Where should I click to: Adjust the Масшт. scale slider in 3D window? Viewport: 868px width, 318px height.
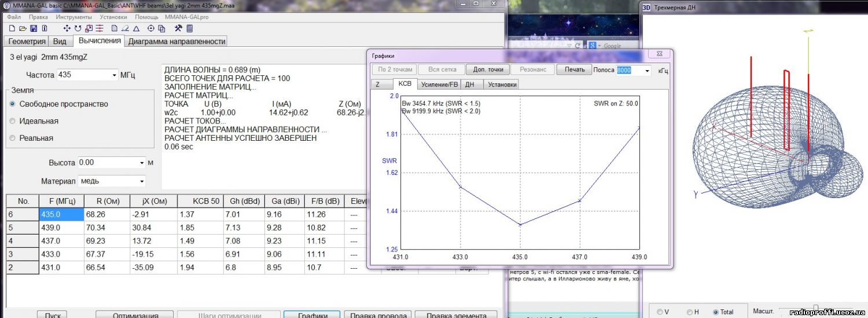point(815,309)
